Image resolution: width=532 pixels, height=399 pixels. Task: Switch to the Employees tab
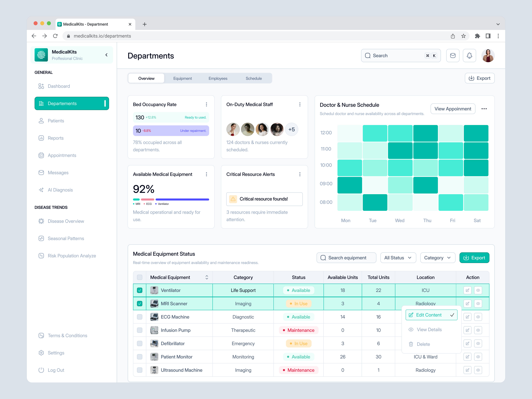point(218,78)
